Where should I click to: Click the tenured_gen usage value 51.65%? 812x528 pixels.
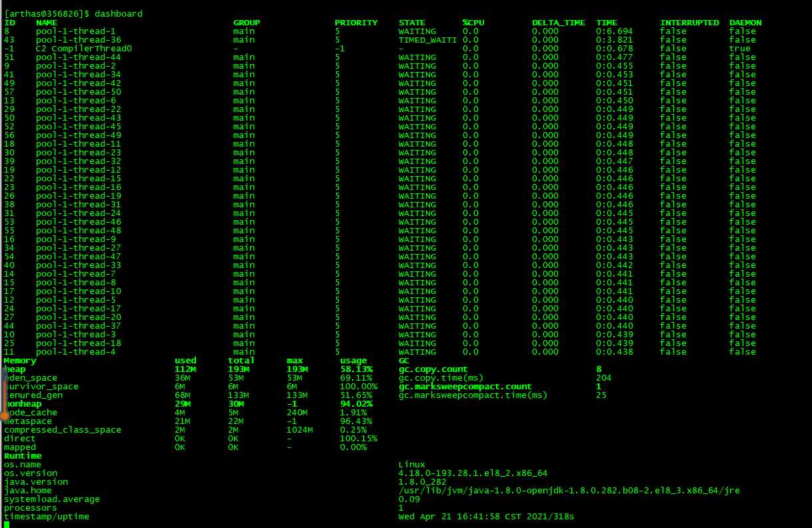(x=356, y=395)
